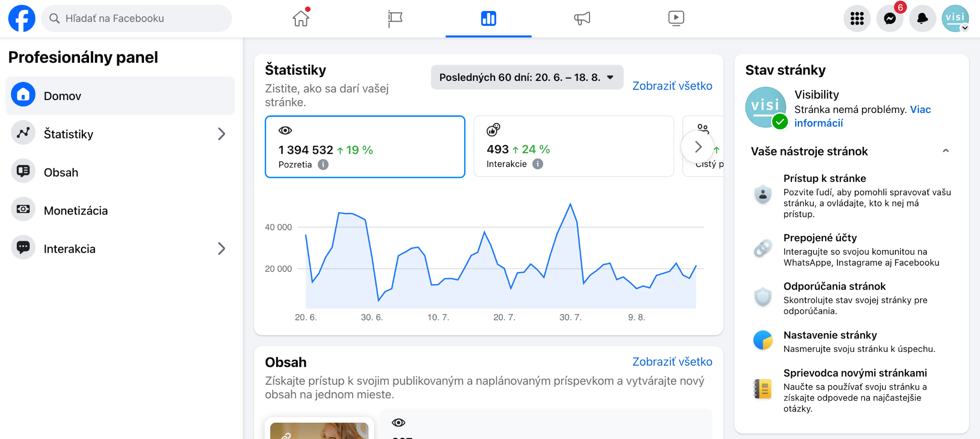Viewport: 980px width, 439px height.
Task: Select the Pozretia metric card
Action: point(365,146)
